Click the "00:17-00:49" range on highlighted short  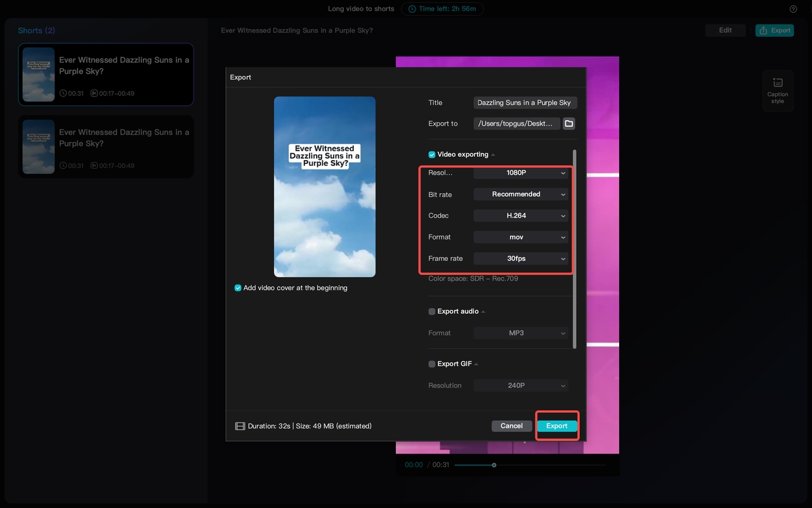click(x=117, y=93)
